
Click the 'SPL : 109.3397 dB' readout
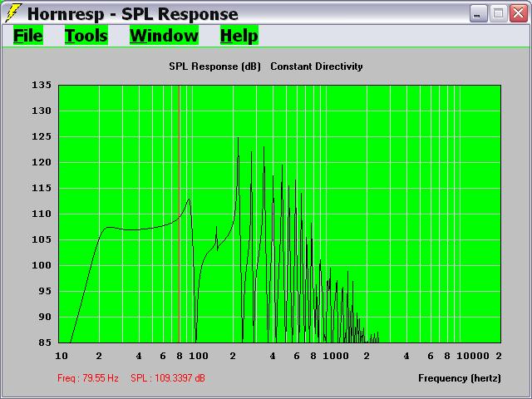pos(168,378)
